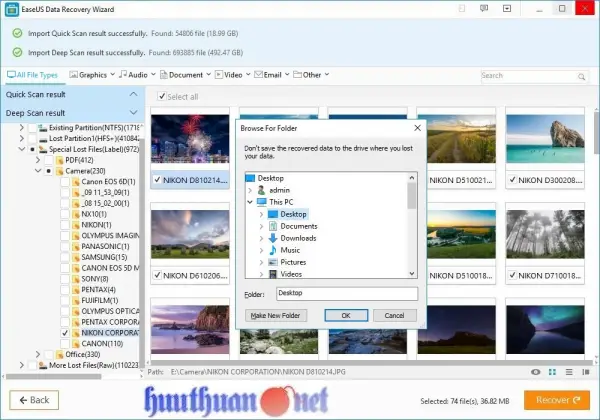Click the Folder name text field

[347, 293]
